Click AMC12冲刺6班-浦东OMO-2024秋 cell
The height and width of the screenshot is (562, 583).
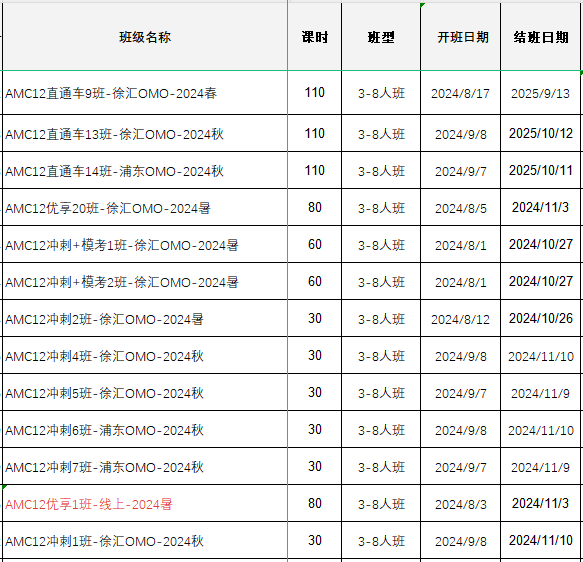[145, 429]
